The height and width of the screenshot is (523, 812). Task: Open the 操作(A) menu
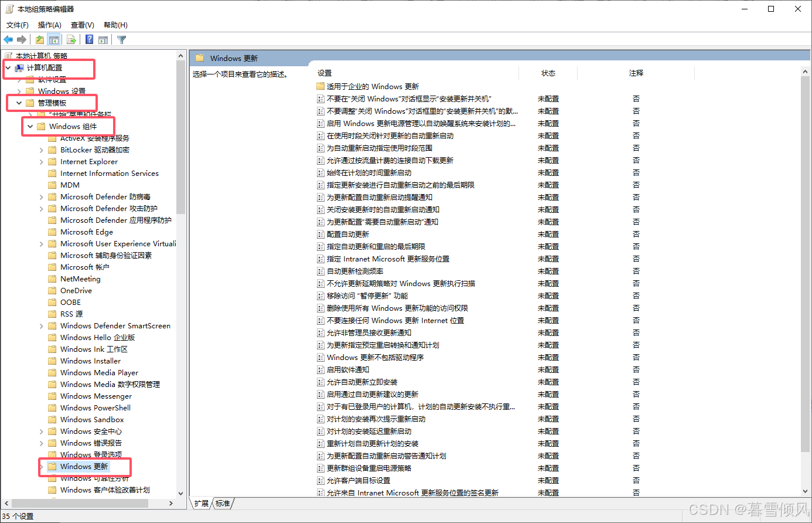50,25
